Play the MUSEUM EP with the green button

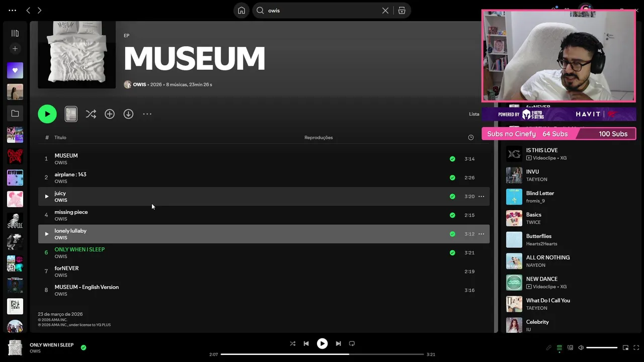click(x=47, y=114)
